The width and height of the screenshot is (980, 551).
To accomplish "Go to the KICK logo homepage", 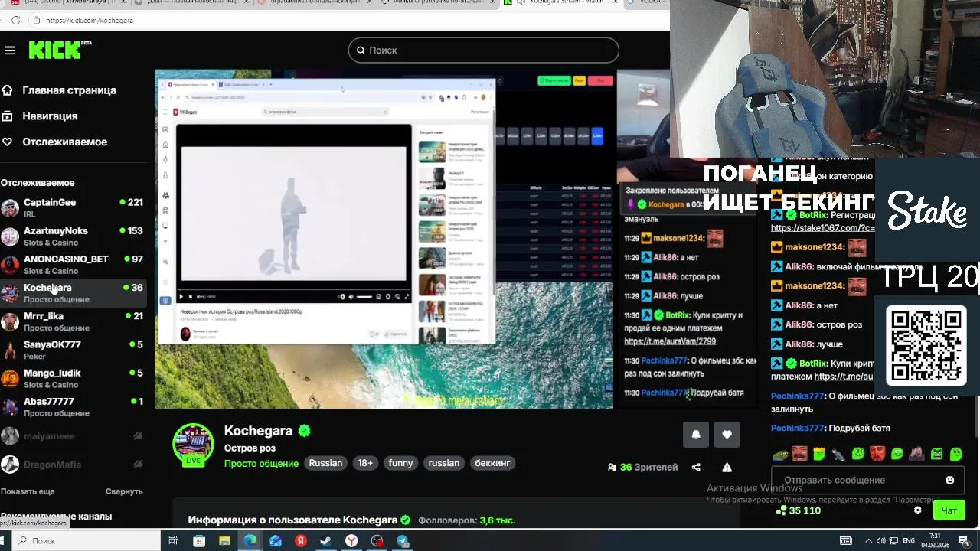I will 60,50.
